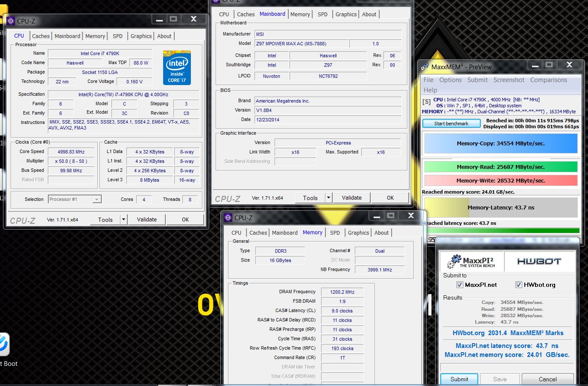Switch to the About tab in the Mainboard window
This screenshot has height=386, width=588.
tap(369, 14)
